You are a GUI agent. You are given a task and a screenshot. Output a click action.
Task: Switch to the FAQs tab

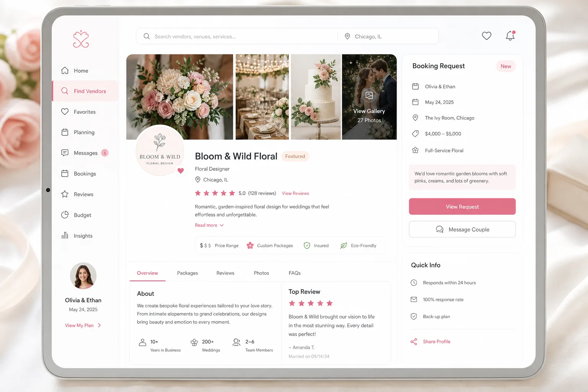point(295,273)
